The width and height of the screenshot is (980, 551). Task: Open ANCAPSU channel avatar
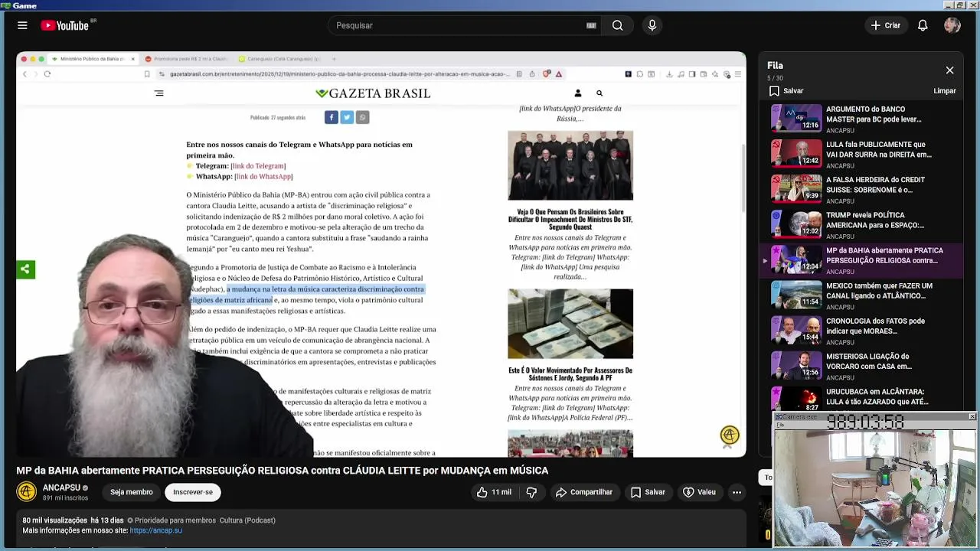click(x=27, y=492)
